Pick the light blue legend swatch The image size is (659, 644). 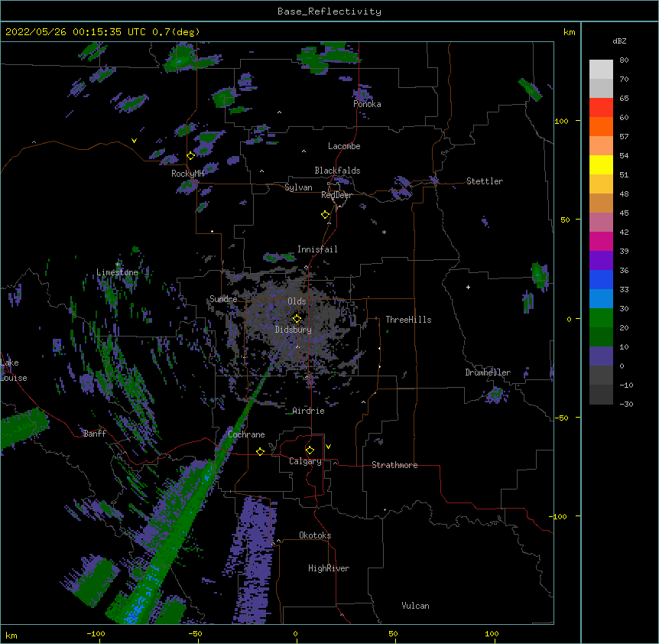click(x=601, y=299)
